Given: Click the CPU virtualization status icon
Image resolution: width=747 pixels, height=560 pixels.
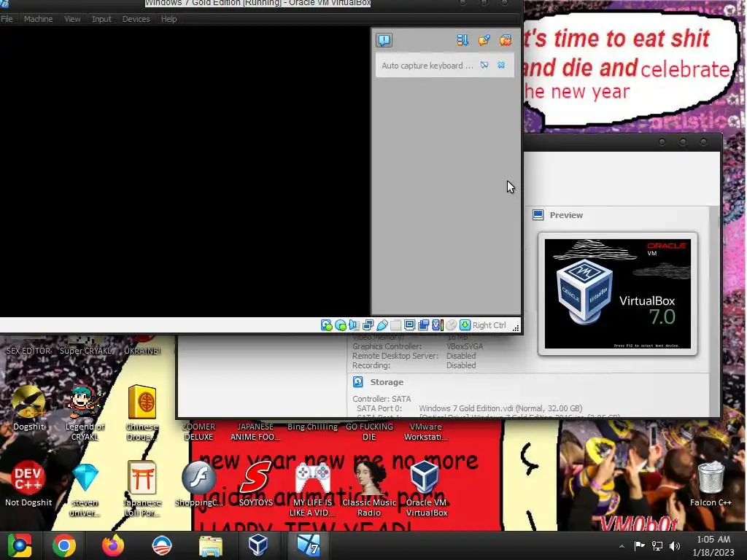Looking at the screenshot, I should point(438,325).
